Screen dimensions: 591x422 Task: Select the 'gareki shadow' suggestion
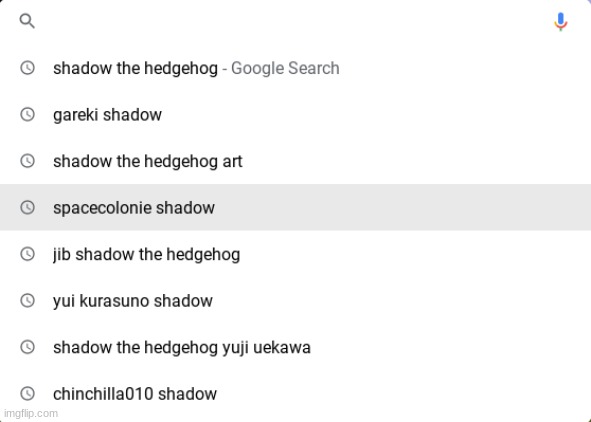click(296, 114)
